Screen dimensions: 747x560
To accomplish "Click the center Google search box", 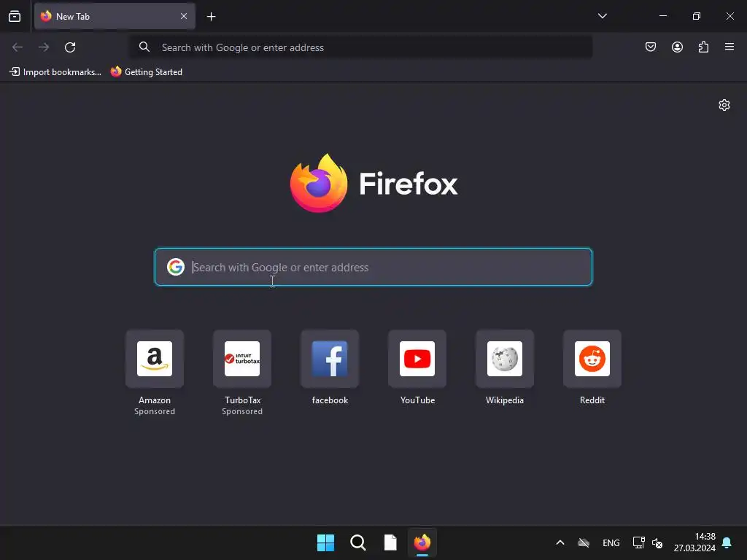I will (373, 267).
